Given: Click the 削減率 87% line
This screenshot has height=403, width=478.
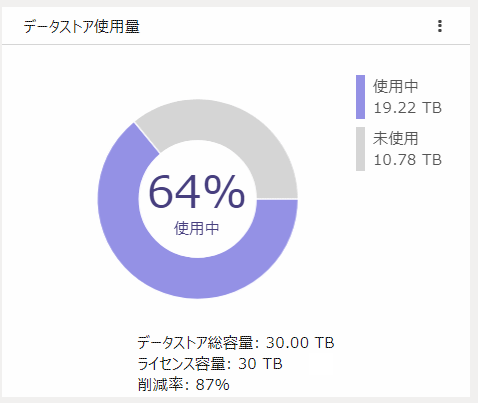Looking at the screenshot, I should pos(183,385).
